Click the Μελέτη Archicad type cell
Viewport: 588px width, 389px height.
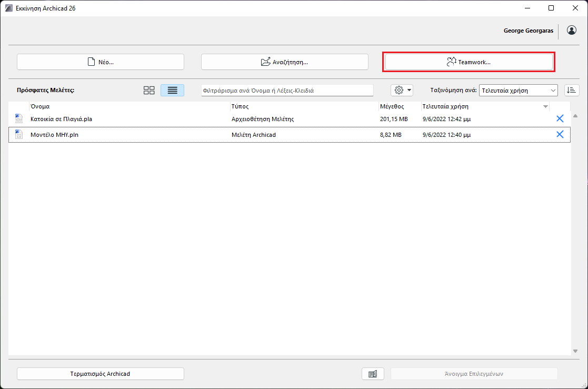pos(254,135)
